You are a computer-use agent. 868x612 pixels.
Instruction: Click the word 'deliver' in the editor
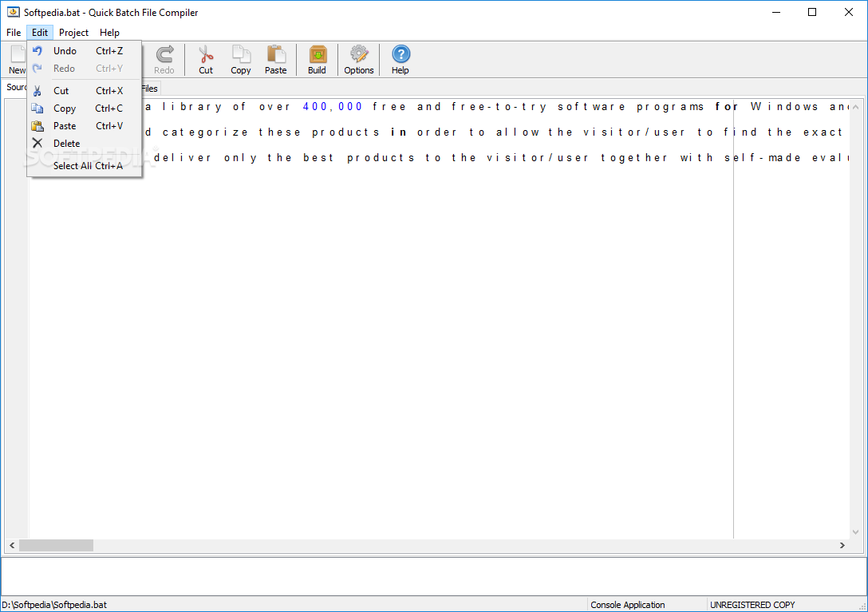click(183, 158)
